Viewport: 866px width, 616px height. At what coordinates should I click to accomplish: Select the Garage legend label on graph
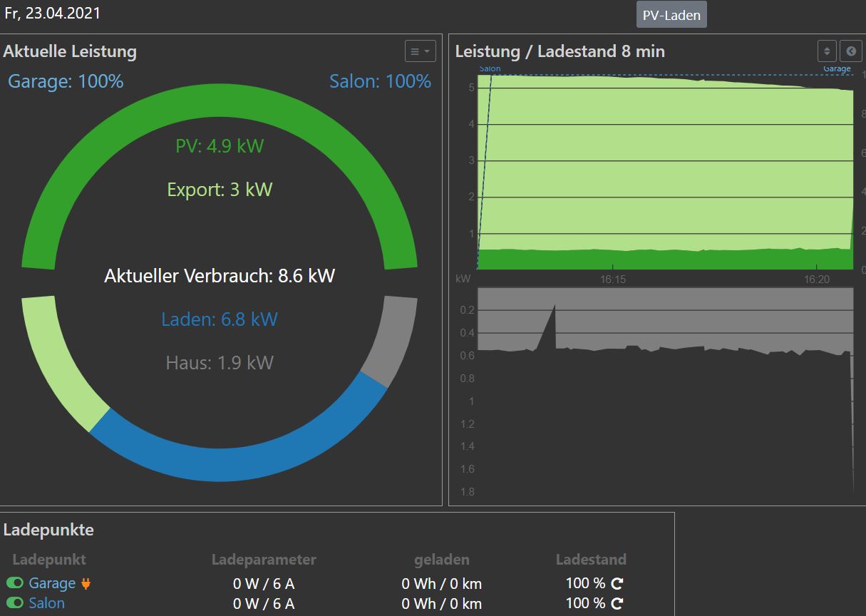(x=837, y=69)
